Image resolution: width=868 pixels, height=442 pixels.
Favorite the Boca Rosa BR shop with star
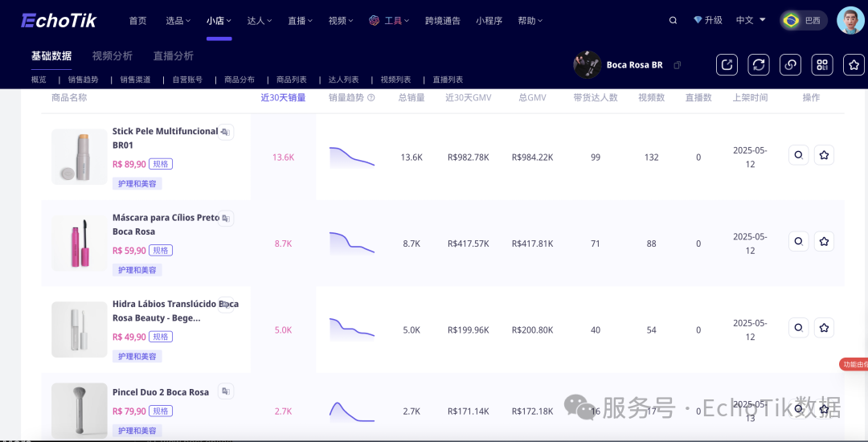[x=854, y=65]
